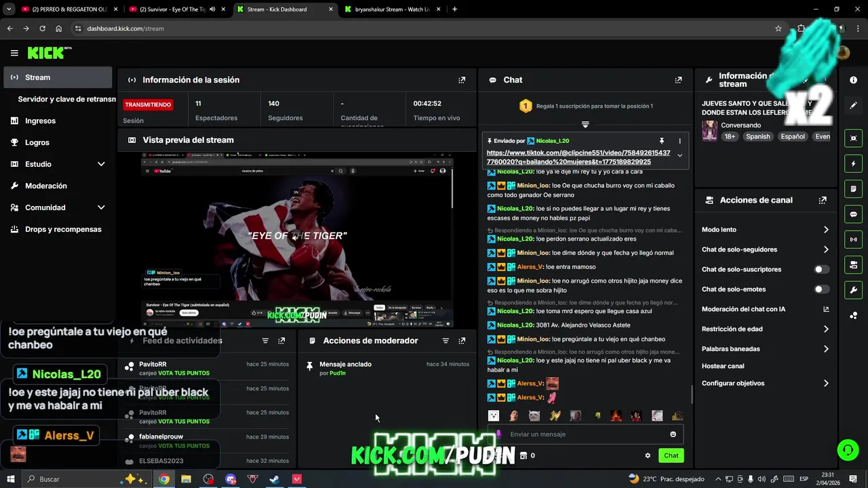
Task: Open the hamburger menu beside KICK logo
Action: 14,53
